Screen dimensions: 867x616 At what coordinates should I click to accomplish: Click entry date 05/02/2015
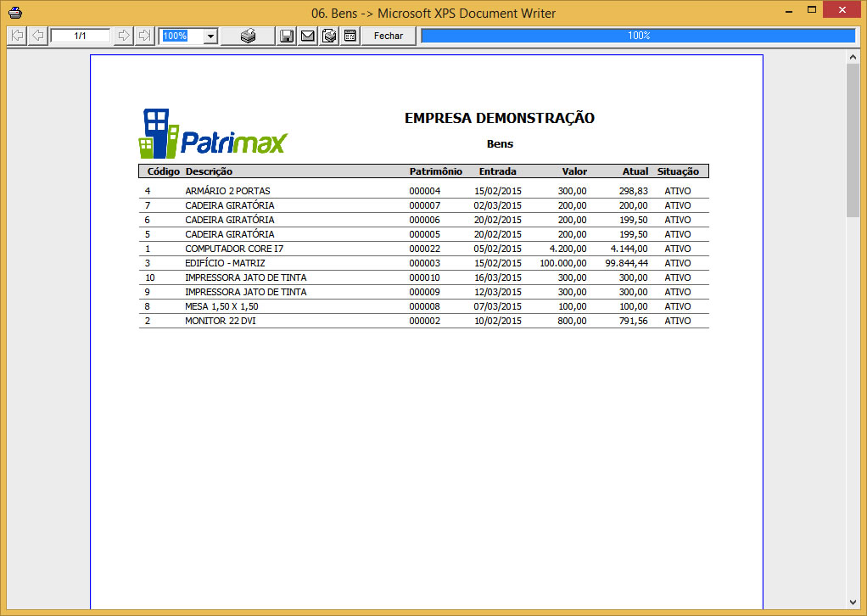(x=498, y=249)
